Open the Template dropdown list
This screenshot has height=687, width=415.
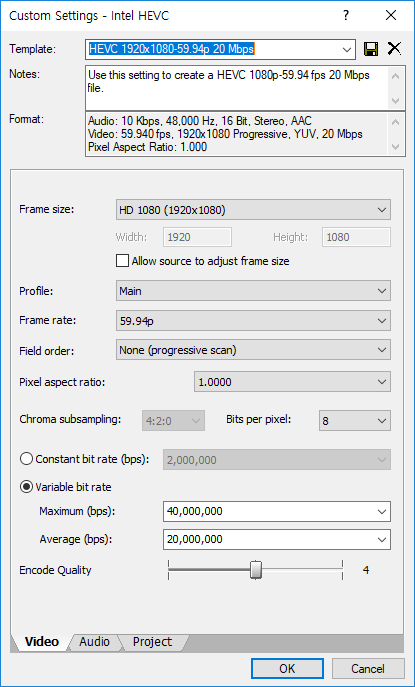[x=347, y=50]
